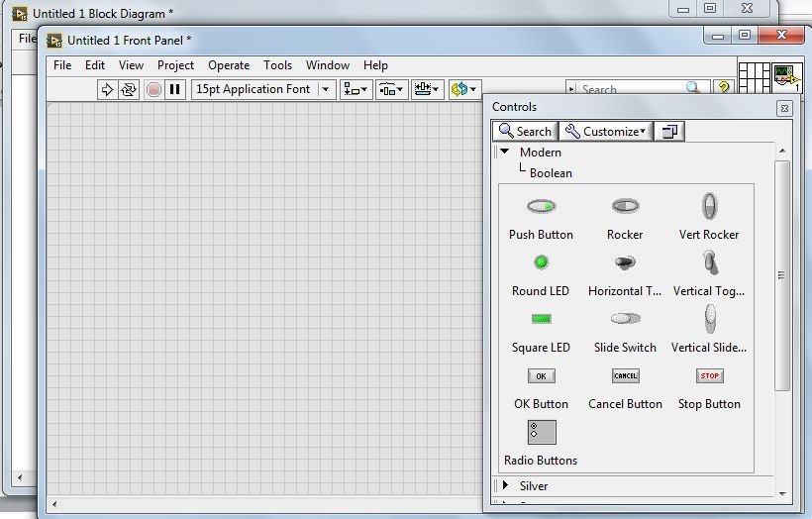Image resolution: width=812 pixels, height=519 pixels.
Task: Select the Vertical Slide switch
Action: [x=709, y=330]
